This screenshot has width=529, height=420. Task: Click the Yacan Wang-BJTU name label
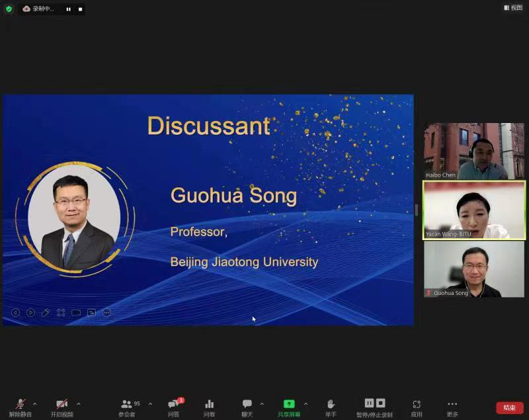(x=448, y=234)
